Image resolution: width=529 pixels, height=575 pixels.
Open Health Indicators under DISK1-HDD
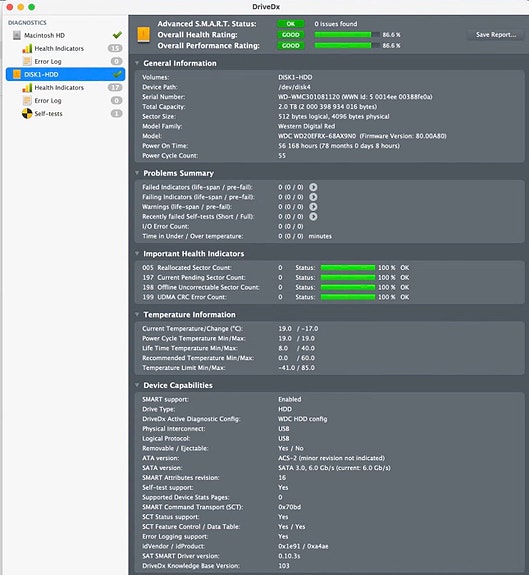click(x=59, y=88)
